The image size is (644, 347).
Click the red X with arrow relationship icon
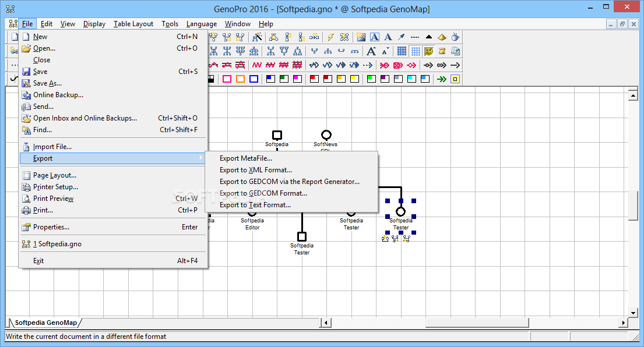[x=384, y=65]
